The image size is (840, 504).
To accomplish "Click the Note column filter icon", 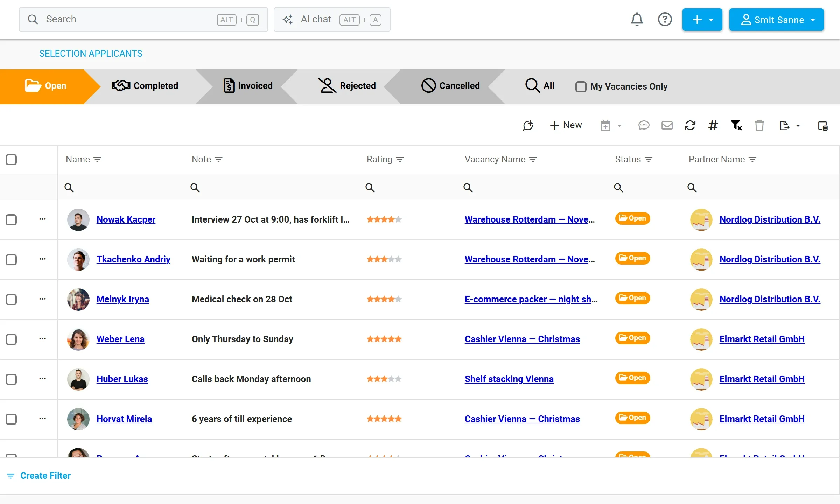I will [218, 160].
